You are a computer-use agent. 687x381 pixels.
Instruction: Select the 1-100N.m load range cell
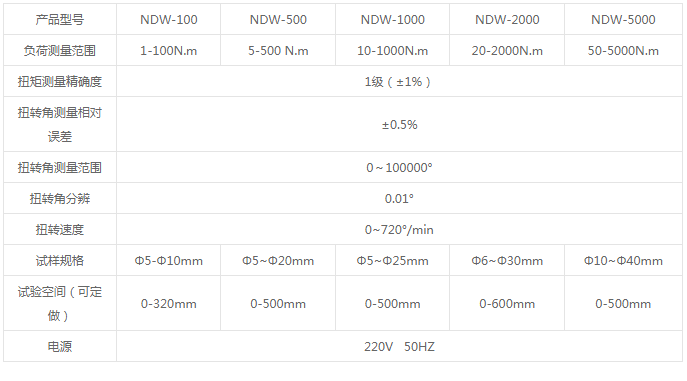coord(169,51)
